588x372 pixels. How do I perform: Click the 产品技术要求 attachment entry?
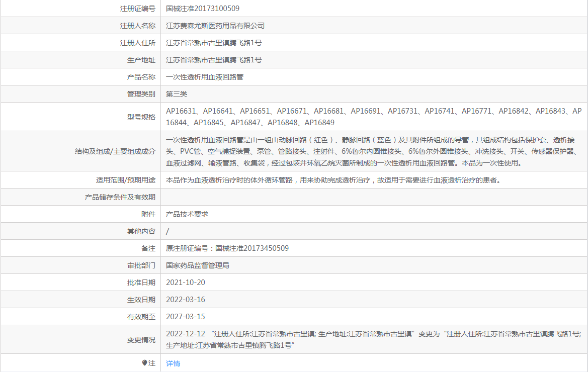[x=187, y=214]
